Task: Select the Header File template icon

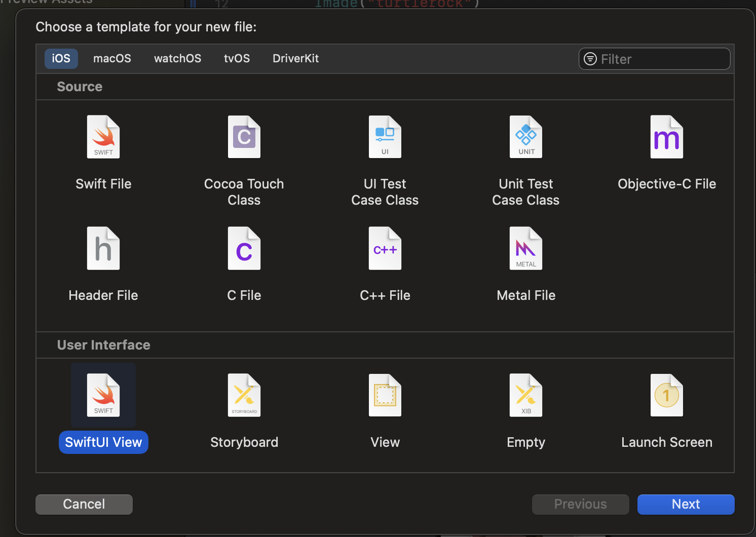Action: tap(103, 248)
